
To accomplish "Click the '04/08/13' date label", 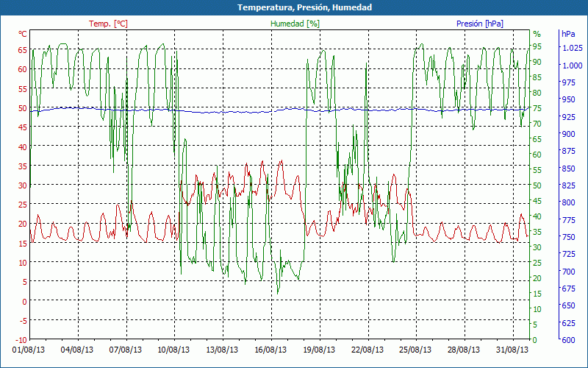I will click(x=77, y=350).
